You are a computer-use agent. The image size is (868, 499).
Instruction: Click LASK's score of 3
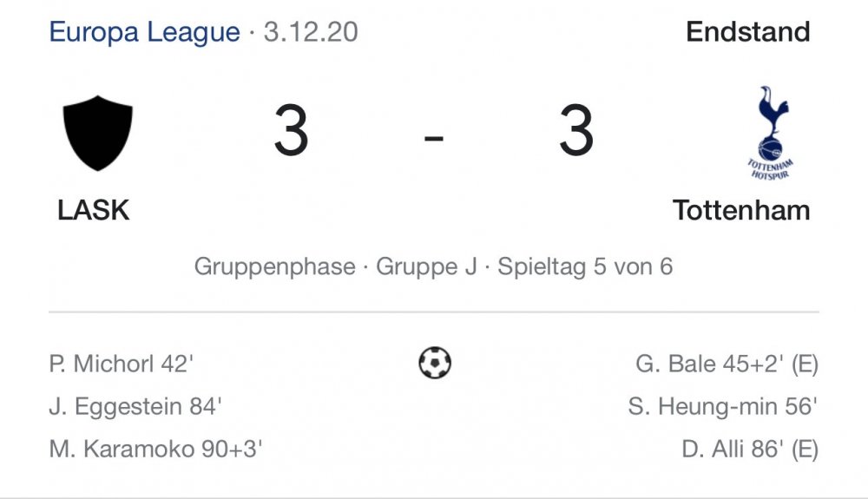pyautogui.click(x=291, y=131)
